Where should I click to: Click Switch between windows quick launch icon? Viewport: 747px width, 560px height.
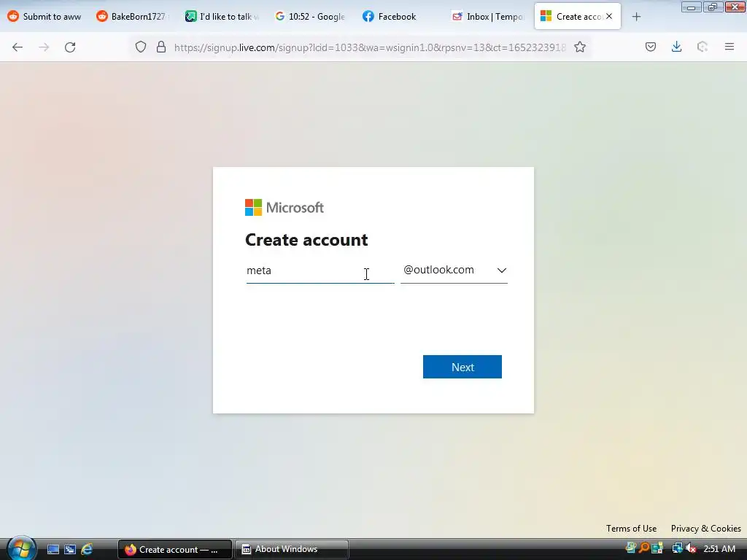pos(70,549)
